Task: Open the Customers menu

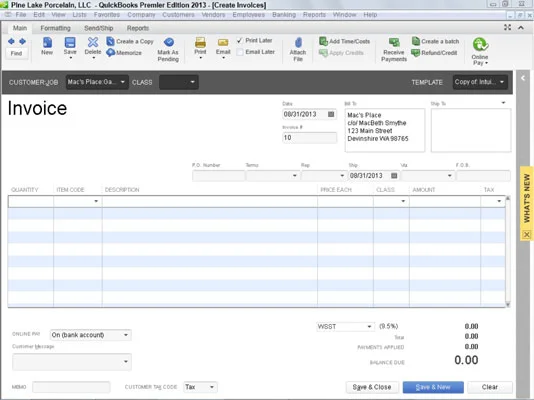Action: click(178, 15)
